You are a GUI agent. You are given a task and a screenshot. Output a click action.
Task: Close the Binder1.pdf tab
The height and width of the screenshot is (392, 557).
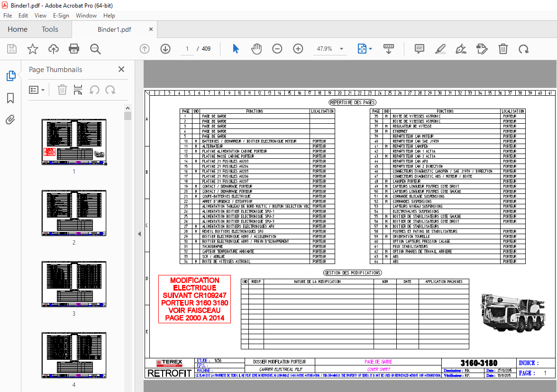tap(151, 29)
